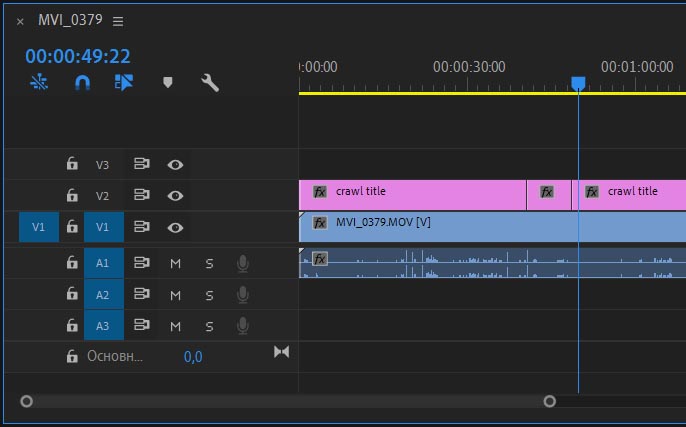
Task: Open fx badge on the short middle V2 clip
Action: [x=547, y=192]
